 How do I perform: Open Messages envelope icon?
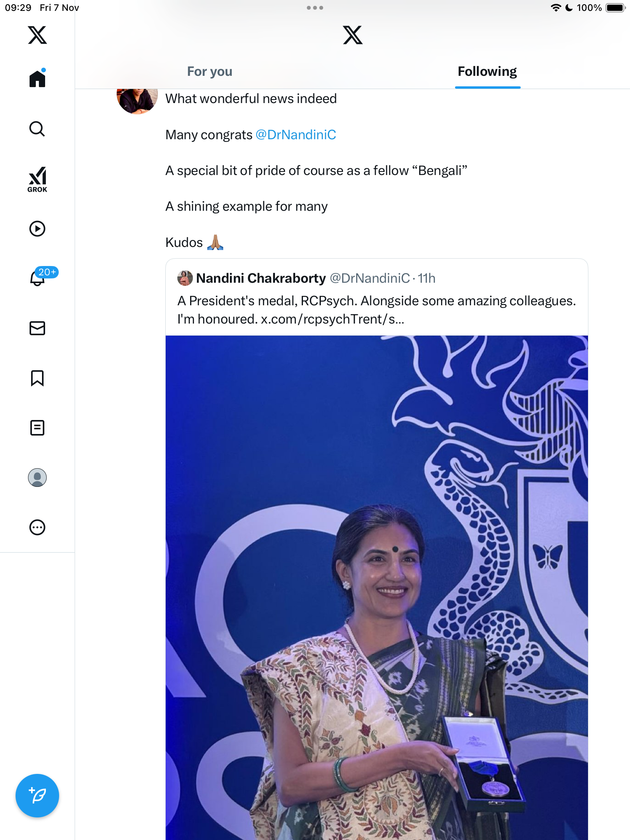(37, 328)
